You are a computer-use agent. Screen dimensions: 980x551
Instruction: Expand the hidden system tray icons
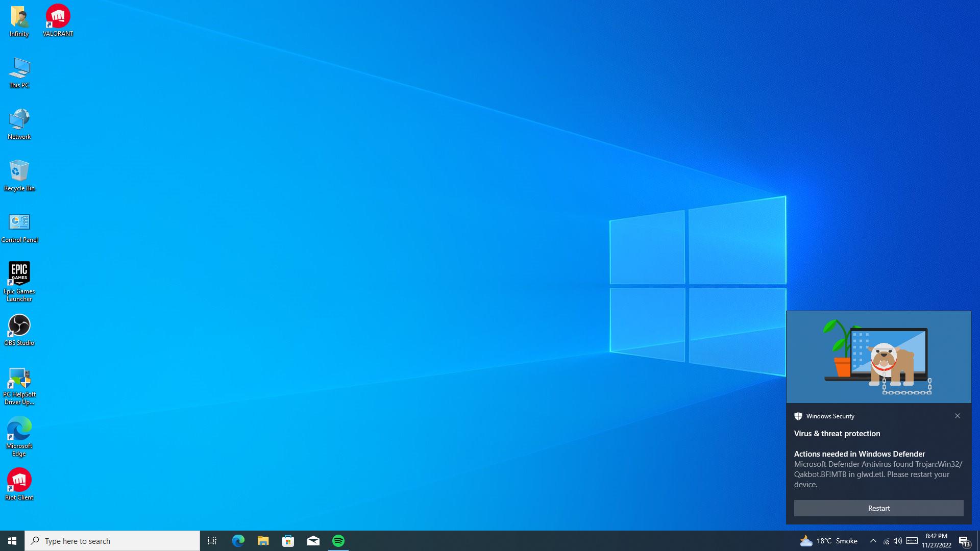point(873,541)
